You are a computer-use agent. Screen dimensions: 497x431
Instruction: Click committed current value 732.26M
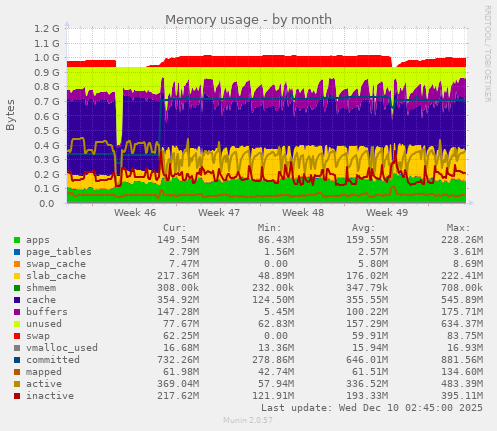pos(178,360)
